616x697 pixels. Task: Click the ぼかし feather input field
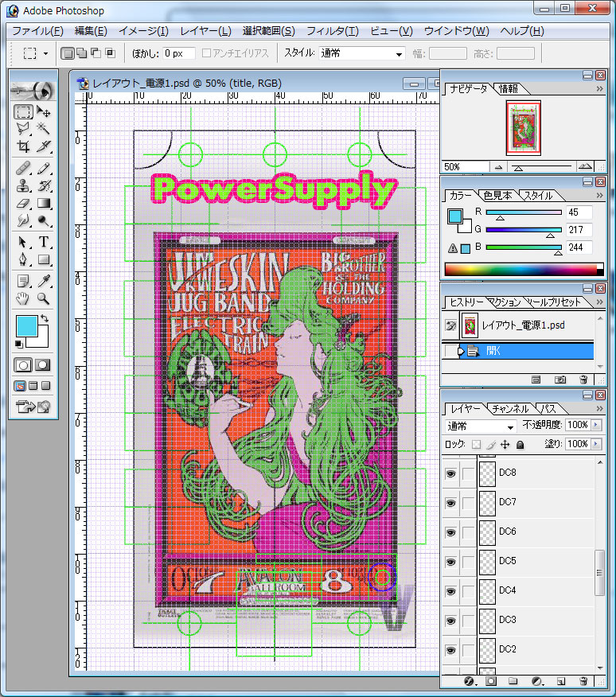pyautogui.click(x=178, y=53)
